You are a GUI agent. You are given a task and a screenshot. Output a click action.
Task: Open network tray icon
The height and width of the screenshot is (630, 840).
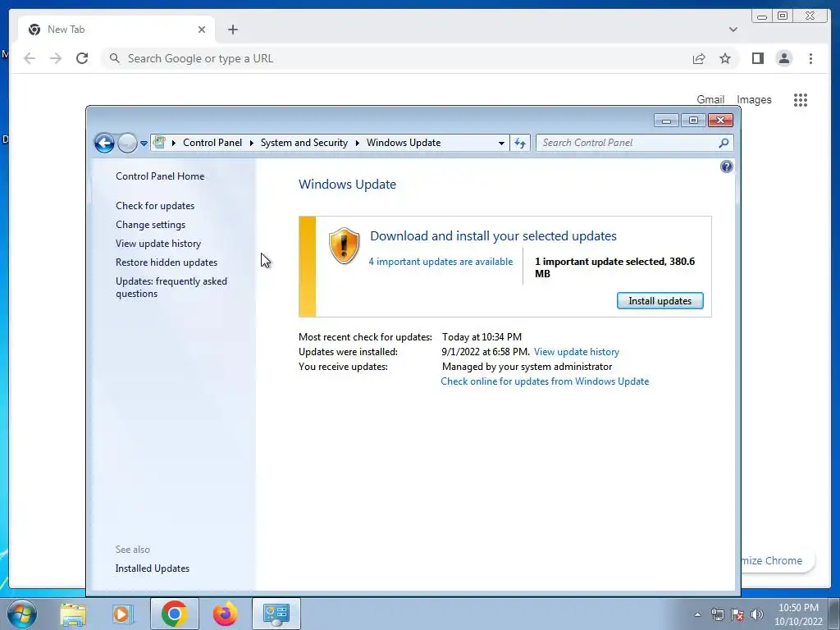click(717, 615)
